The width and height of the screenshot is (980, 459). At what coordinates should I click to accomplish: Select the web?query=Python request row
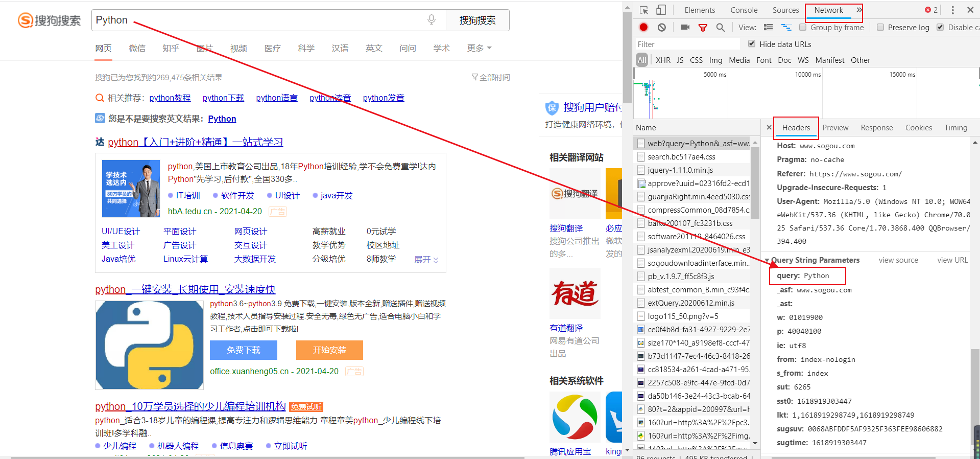[692, 144]
